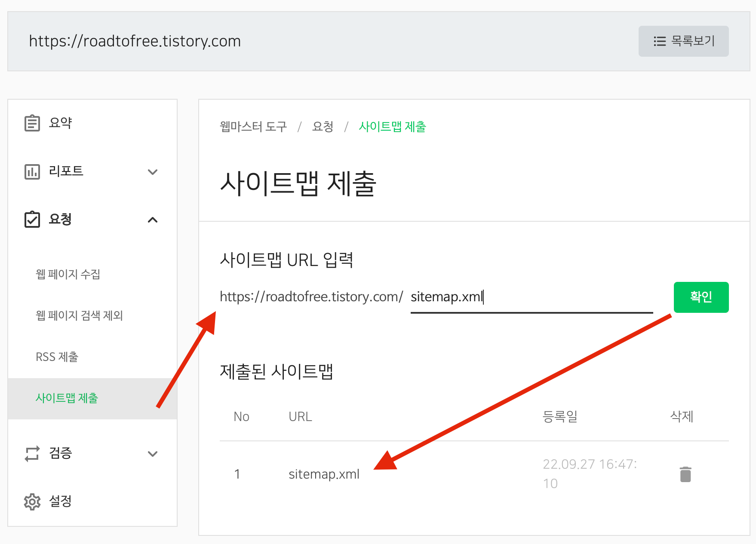Delete sitemap.xml using the trash icon

[x=685, y=474]
